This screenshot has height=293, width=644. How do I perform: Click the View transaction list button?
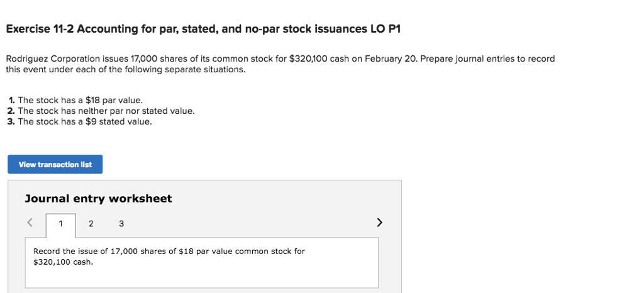(55, 164)
